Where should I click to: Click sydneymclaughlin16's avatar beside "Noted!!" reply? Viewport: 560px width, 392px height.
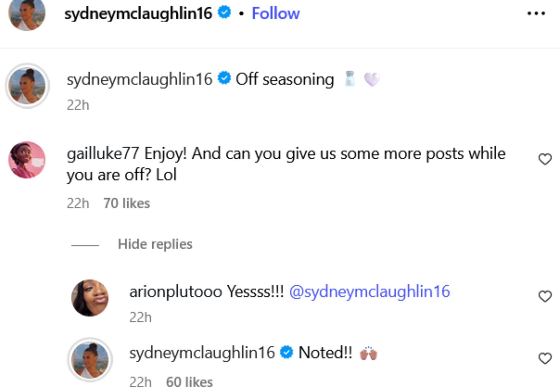click(90, 360)
